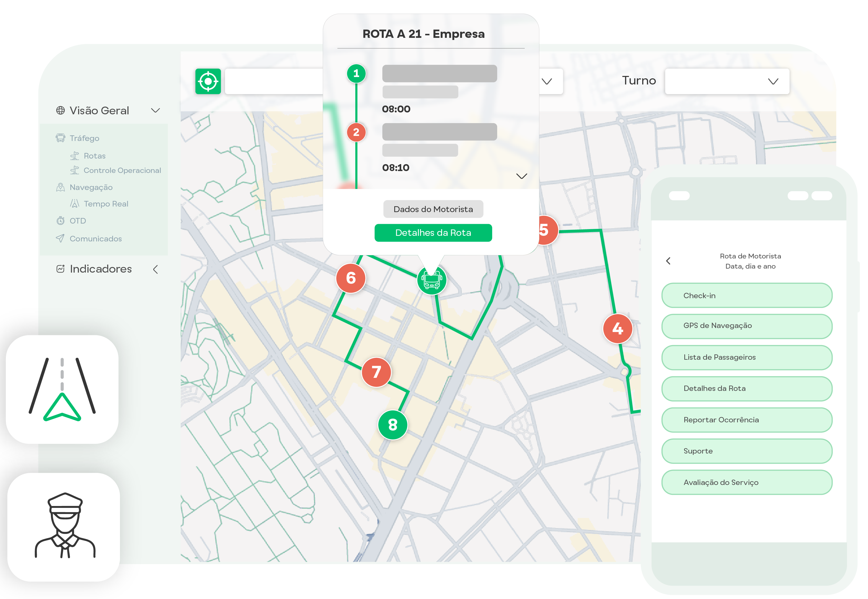
Task: Click the road icon beside Tempo Real
Action: 75,204
